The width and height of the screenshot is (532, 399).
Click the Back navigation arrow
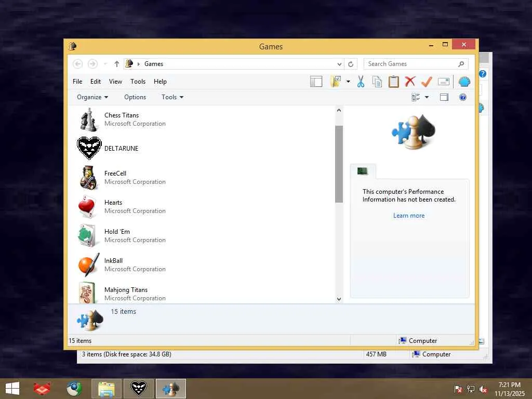78,64
